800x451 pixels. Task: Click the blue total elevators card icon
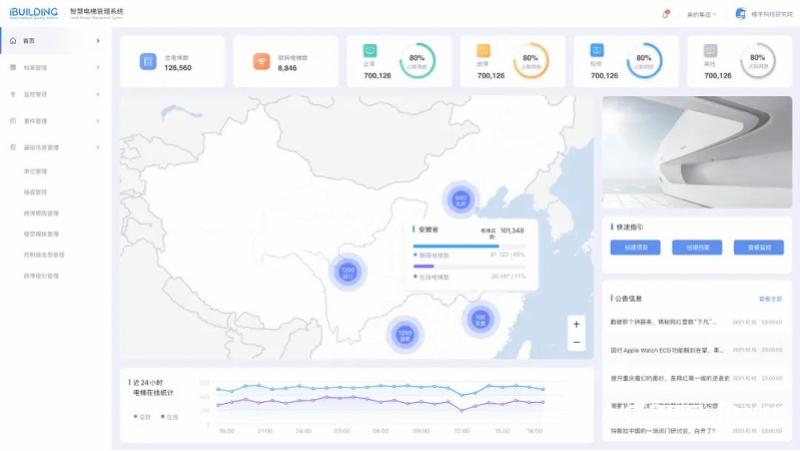click(148, 62)
